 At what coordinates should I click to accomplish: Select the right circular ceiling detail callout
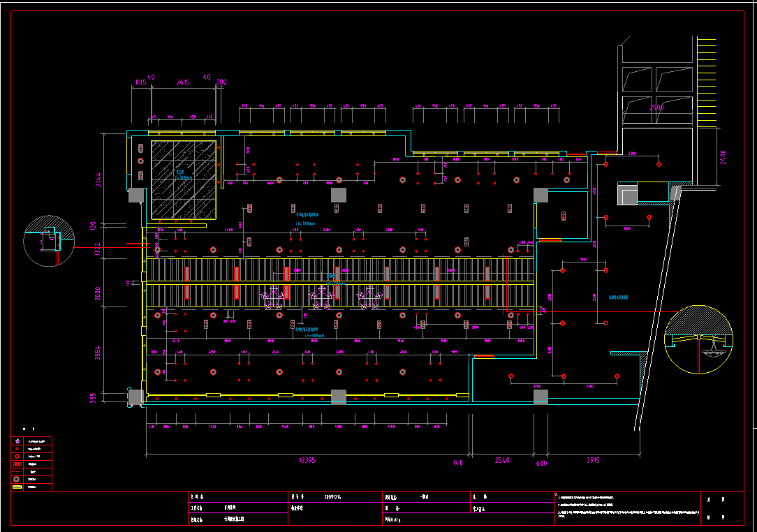point(698,339)
